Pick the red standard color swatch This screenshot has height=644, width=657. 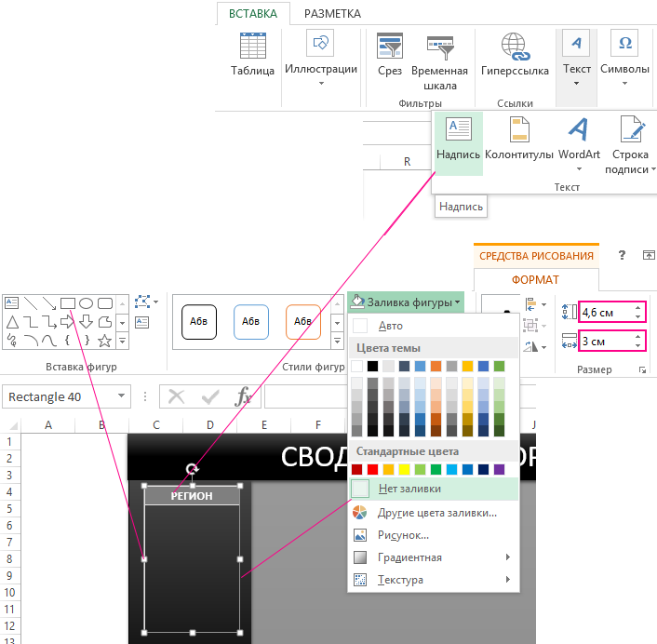372,469
